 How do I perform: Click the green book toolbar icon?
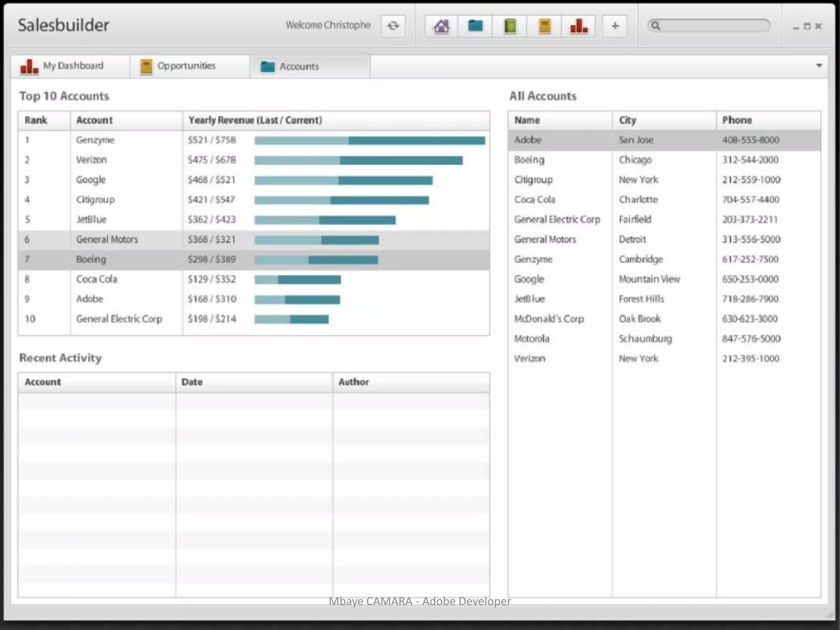click(510, 26)
